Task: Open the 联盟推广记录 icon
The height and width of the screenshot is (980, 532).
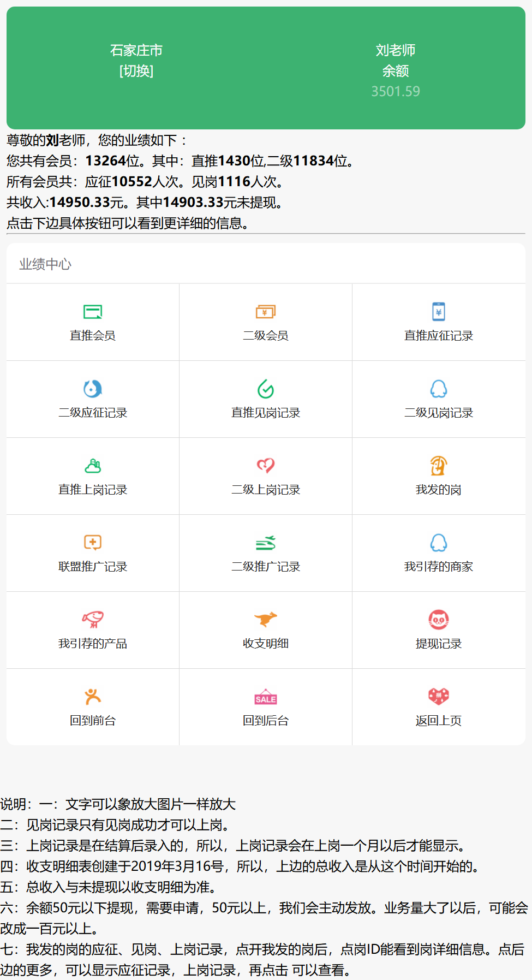Action: (93, 543)
